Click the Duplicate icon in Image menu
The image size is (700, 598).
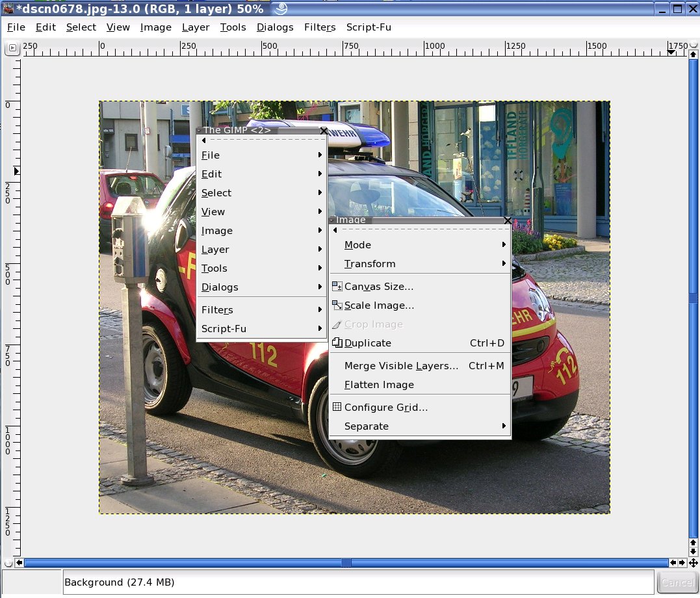pyautogui.click(x=337, y=343)
